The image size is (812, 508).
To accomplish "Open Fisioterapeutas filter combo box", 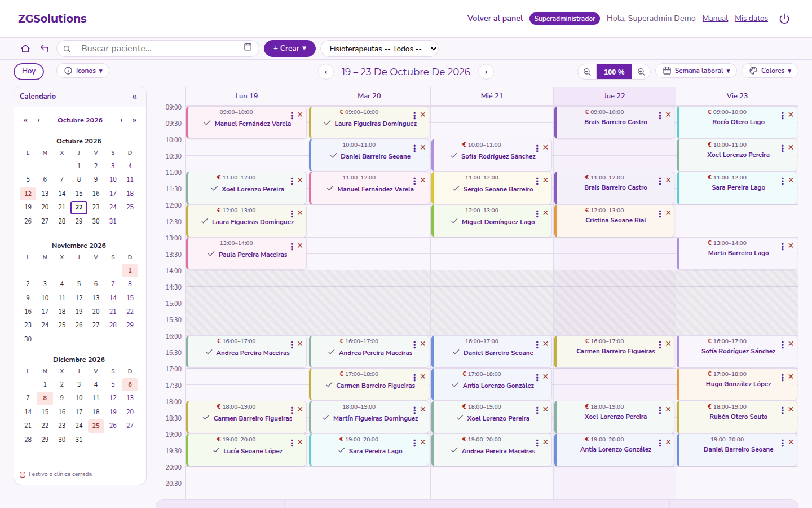I will (379, 49).
